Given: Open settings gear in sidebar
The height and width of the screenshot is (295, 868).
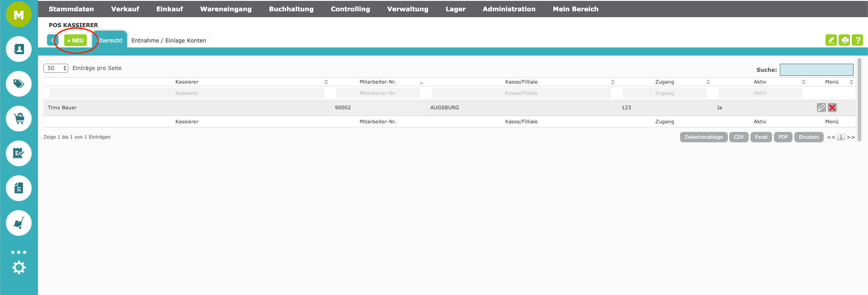Looking at the screenshot, I should click(x=19, y=268).
